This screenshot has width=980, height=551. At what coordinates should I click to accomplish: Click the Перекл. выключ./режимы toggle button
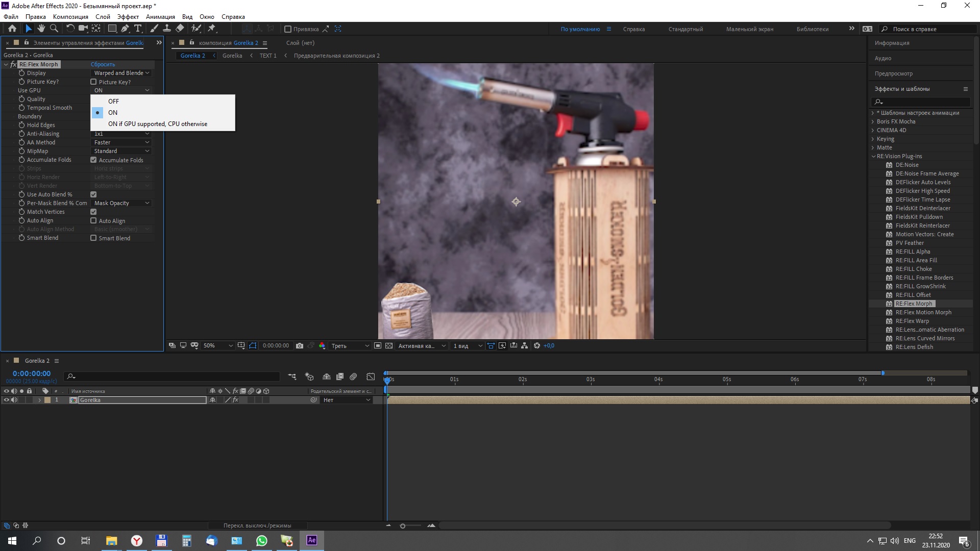pyautogui.click(x=257, y=525)
